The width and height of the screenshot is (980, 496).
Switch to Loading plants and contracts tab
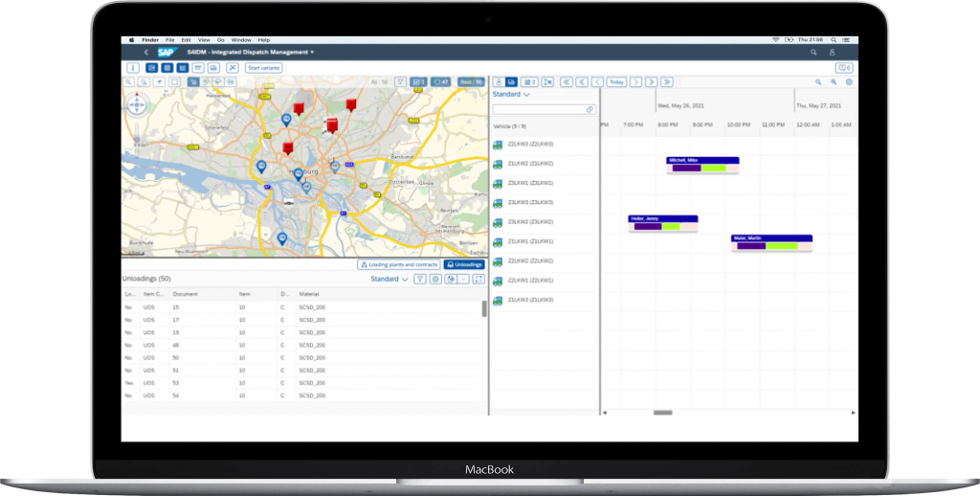pyautogui.click(x=399, y=264)
